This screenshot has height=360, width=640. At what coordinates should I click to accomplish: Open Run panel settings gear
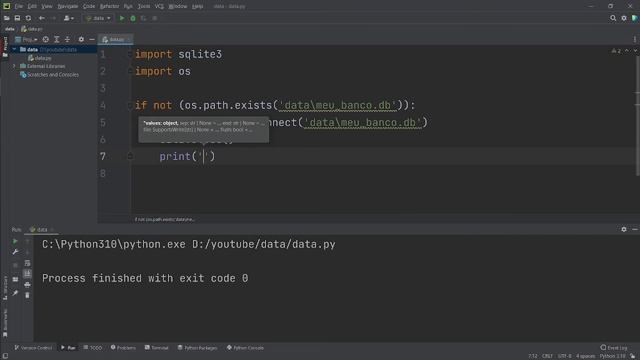(x=624, y=229)
